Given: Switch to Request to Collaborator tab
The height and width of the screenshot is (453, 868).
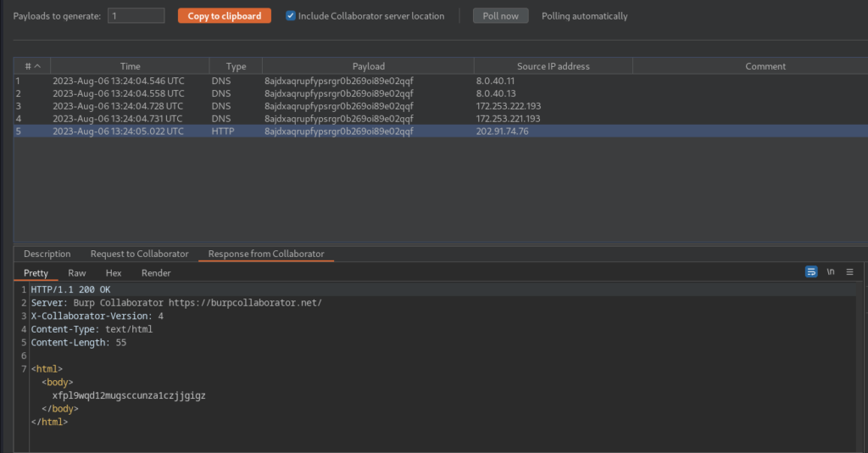Looking at the screenshot, I should pyautogui.click(x=140, y=254).
